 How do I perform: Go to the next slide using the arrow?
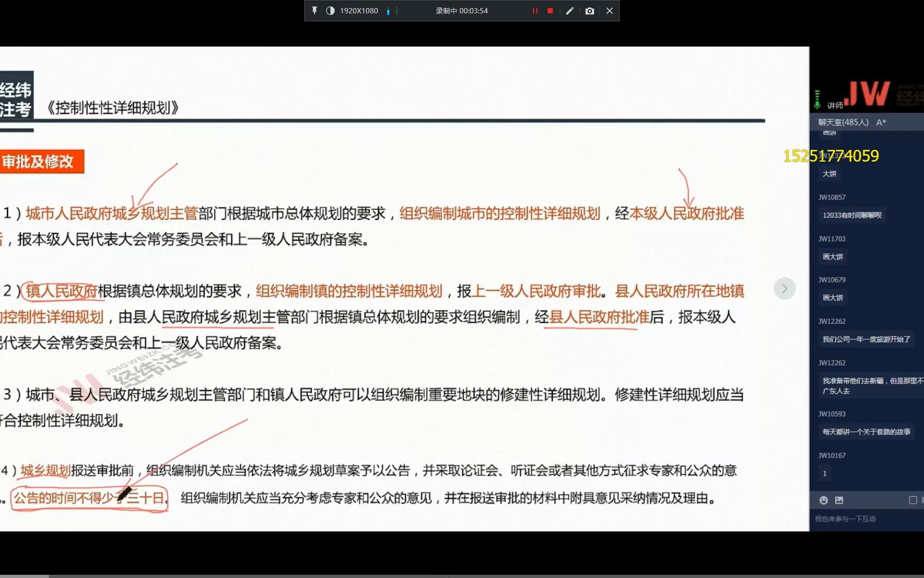784,289
